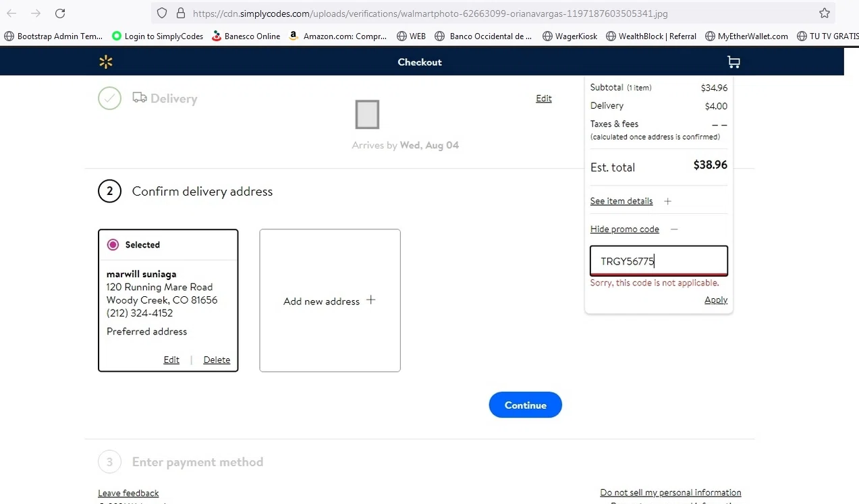Click the step 3 circle number
The width and height of the screenshot is (859, 504).
point(109,462)
